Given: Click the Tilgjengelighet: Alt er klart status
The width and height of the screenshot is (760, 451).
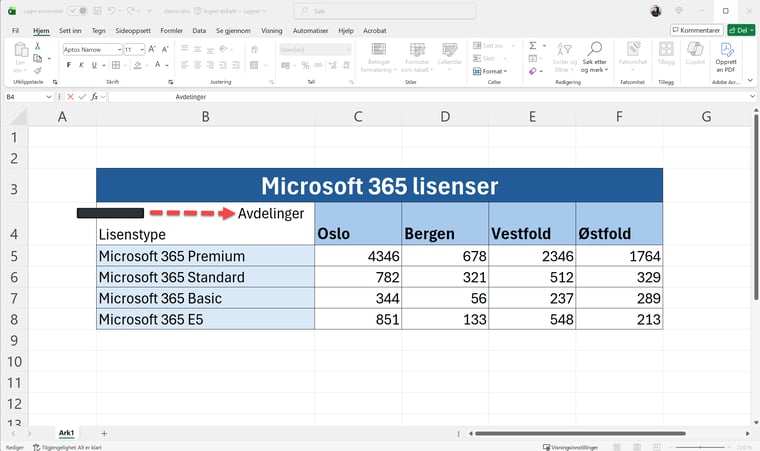Looking at the screenshot, I should click(67, 447).
